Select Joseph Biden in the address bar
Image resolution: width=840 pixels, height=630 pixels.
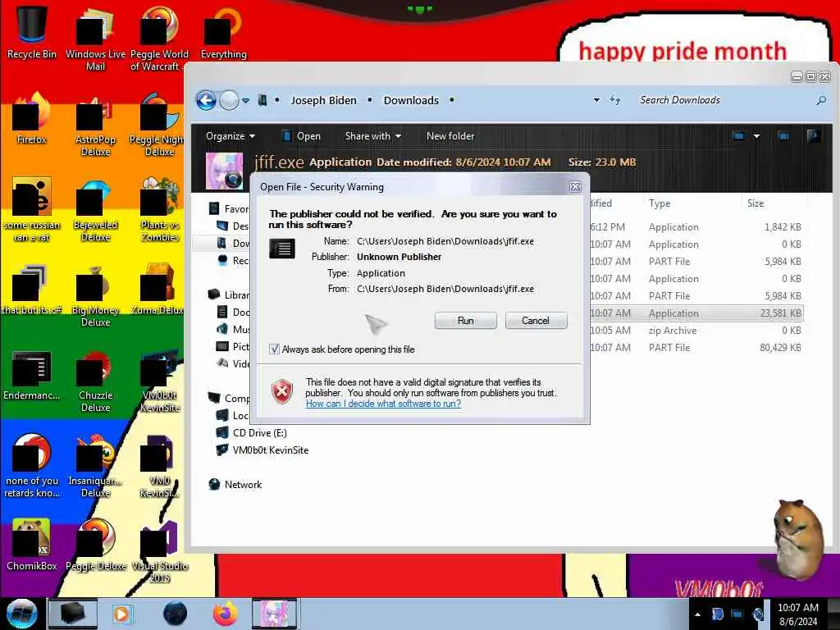(x=323, y=100)
